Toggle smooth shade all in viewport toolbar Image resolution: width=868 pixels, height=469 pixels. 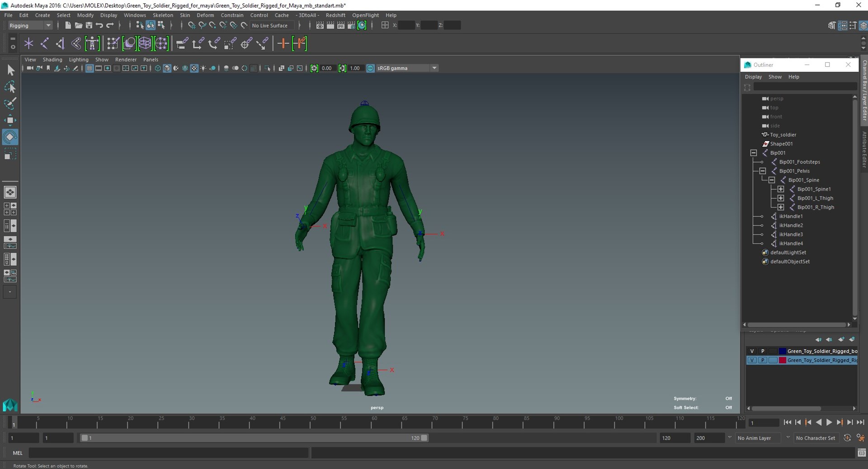(167, 68)
